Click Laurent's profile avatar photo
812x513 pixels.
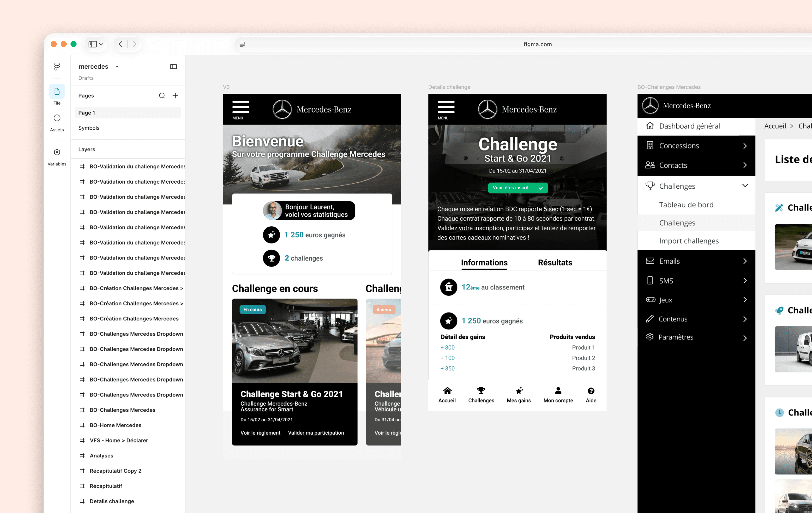tap(272, 211)
